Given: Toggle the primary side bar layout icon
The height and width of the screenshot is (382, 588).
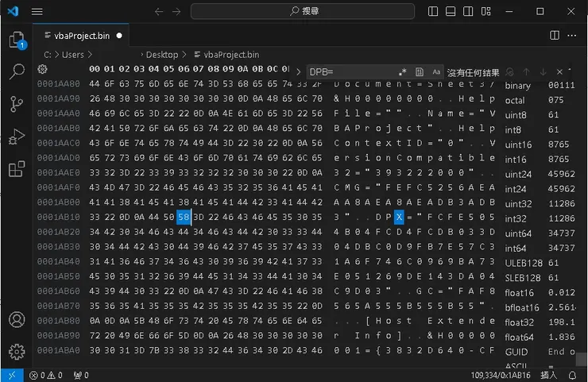Looking at the screenshot, I should coord(433,11).
